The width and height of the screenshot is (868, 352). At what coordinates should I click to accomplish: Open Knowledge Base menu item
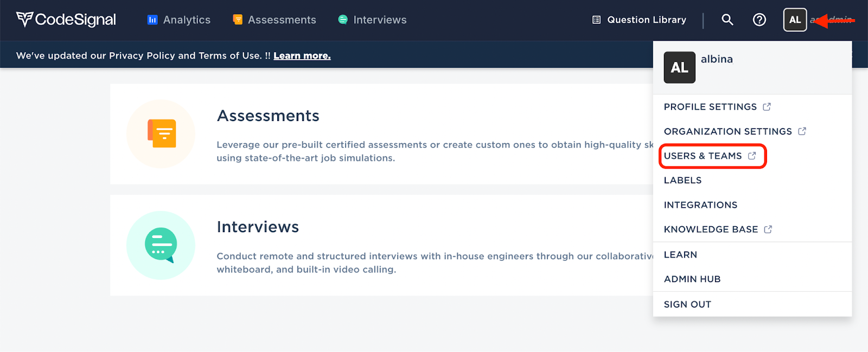click(711, 229)
